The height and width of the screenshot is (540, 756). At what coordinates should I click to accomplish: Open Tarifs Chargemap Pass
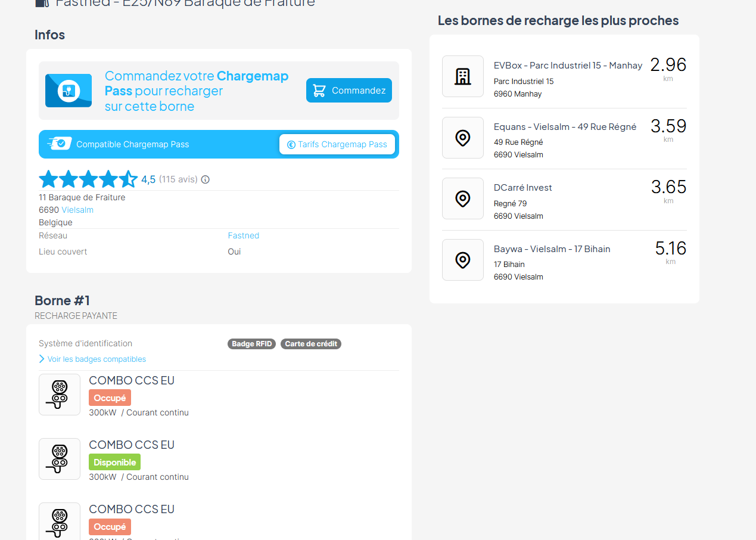point(337,144)
